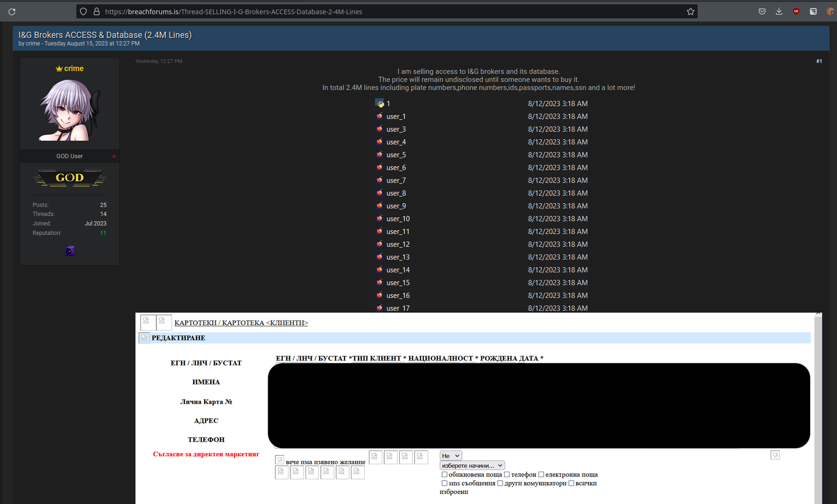837x504 pixels.
Task: Click the "ИМЕНА" label
Action: point(206,382)
